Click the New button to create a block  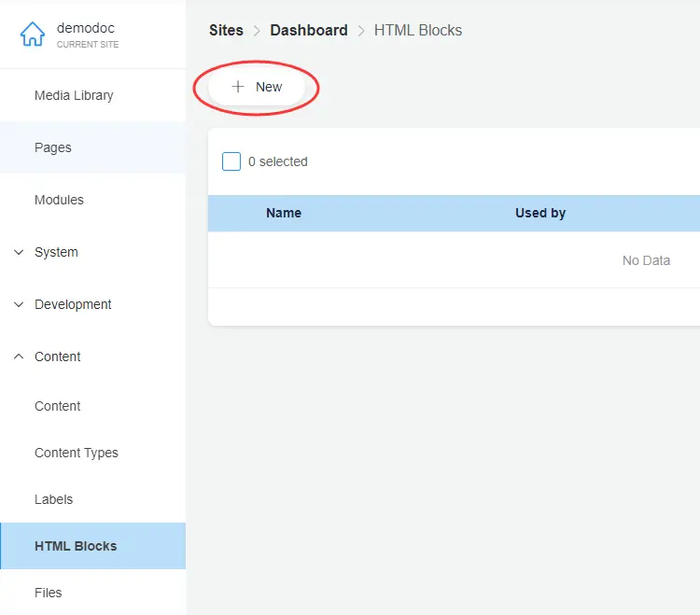click(x=257, y=87)
